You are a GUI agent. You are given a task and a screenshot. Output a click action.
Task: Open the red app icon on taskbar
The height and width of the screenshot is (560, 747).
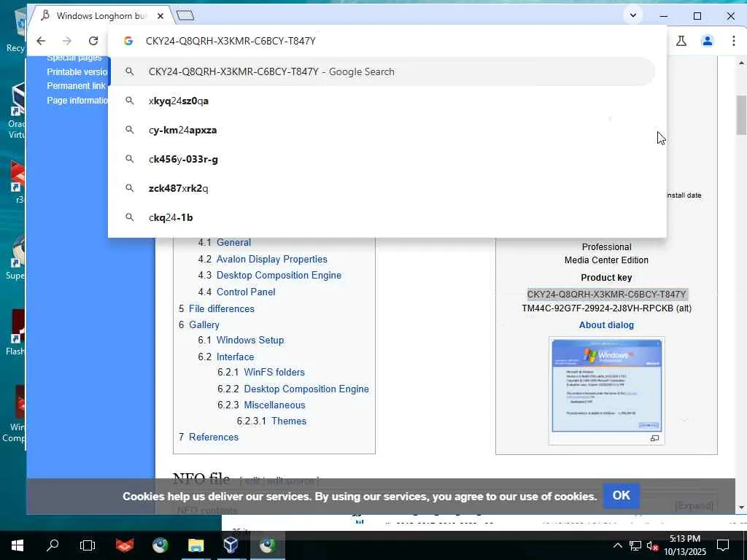pyautogui.click(x=124, y=545)
